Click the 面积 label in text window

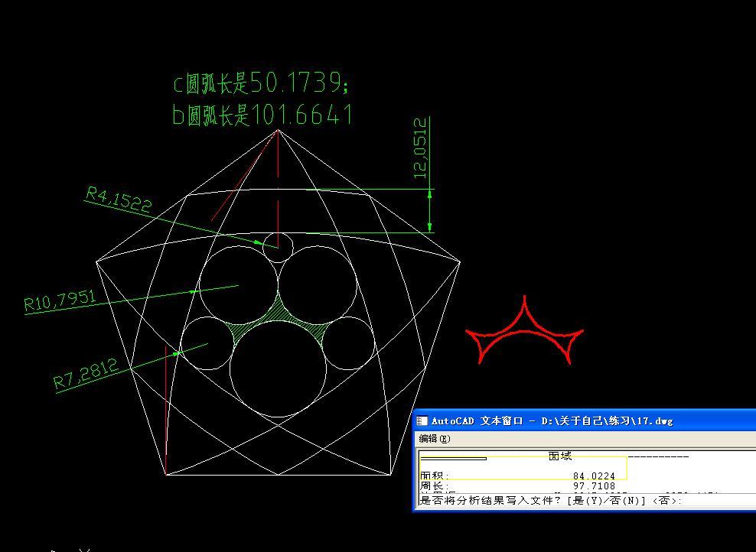pyautogui.click(x=434, y=476)
